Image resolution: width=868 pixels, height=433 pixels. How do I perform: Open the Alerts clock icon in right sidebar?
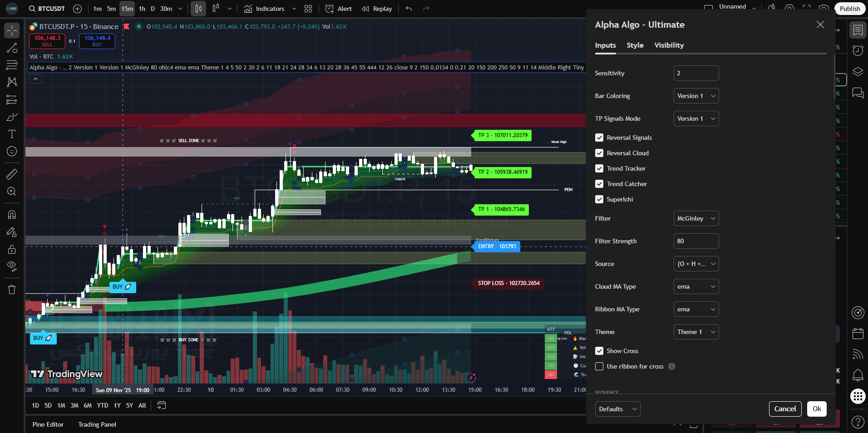tap(858, 50)
